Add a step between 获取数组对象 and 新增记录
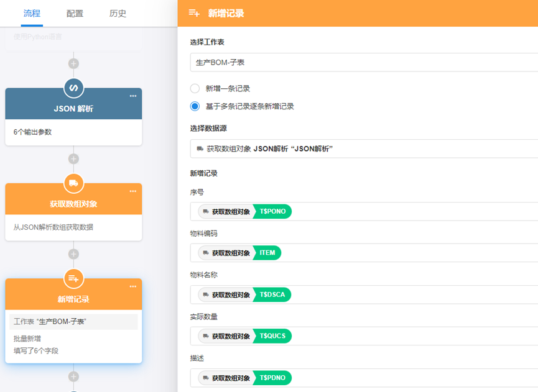This screenshot has height=392, width=538. coord(73,254)
